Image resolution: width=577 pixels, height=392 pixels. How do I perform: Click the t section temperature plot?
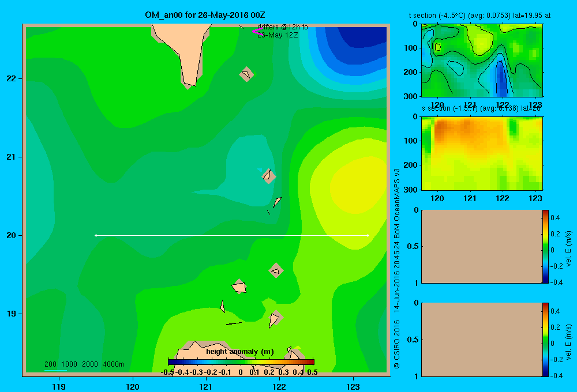click(x=482, y=61)
